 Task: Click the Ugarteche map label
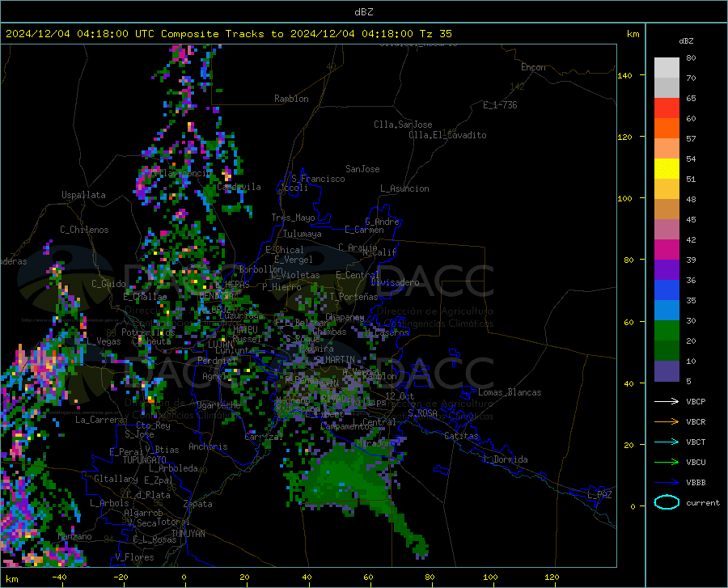pos(218,405)
